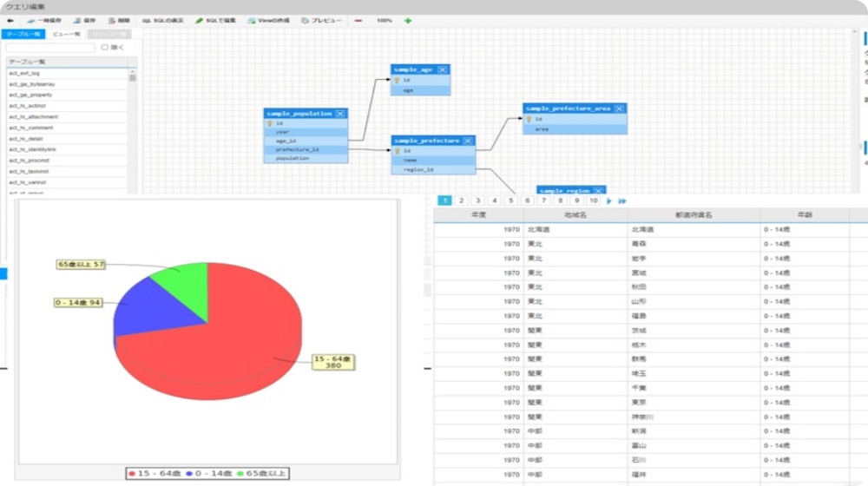Click the population field in sample_population
This screenshot has height=486, width=868.
point(306,158)
